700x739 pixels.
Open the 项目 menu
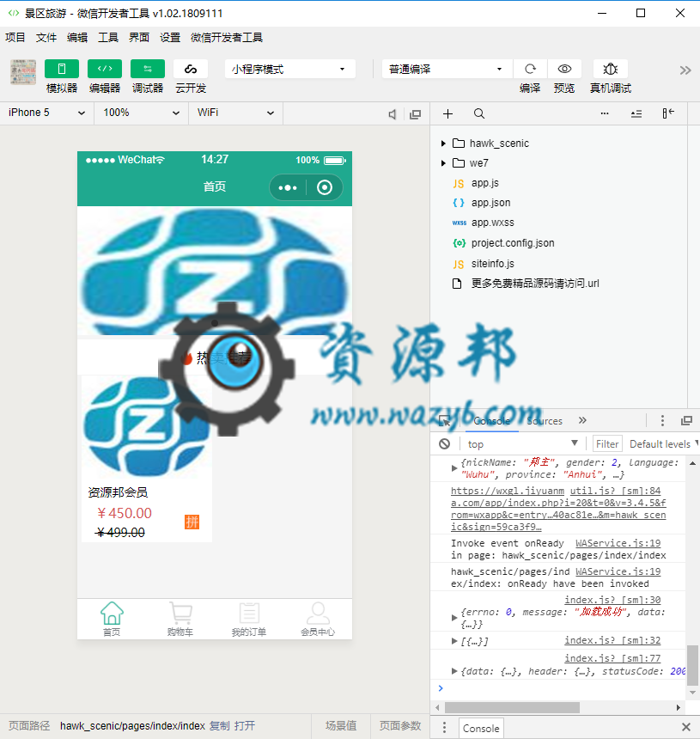pos(15,37)
